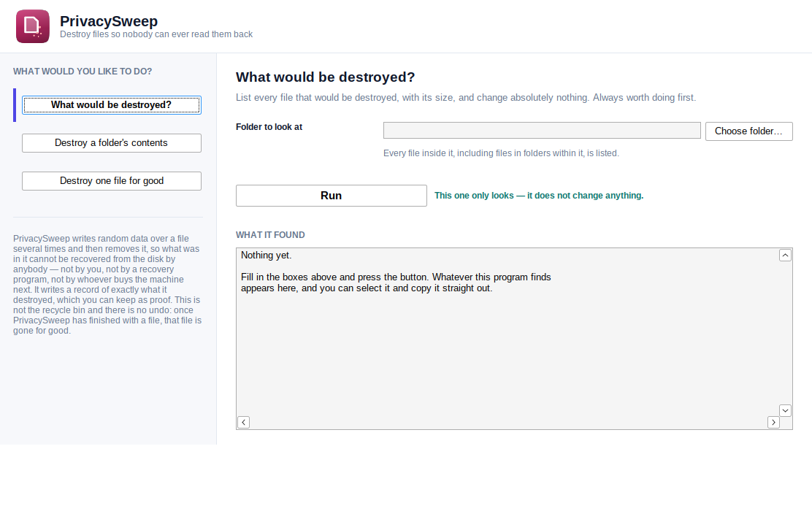The width and height of the screenshot is (812, 530).
Task: Switch to 'Destroy one file for good'
Action: tap(111, 180)
